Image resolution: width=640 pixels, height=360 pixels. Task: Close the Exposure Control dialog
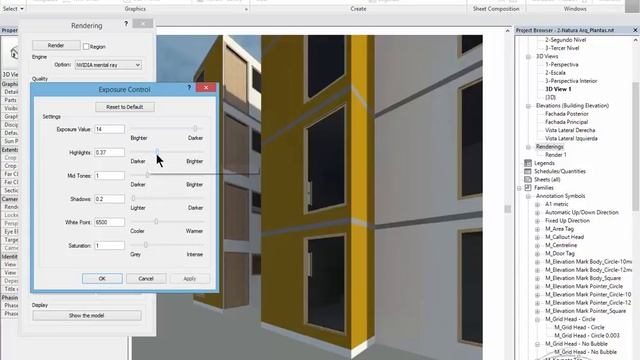coord(206,87)
